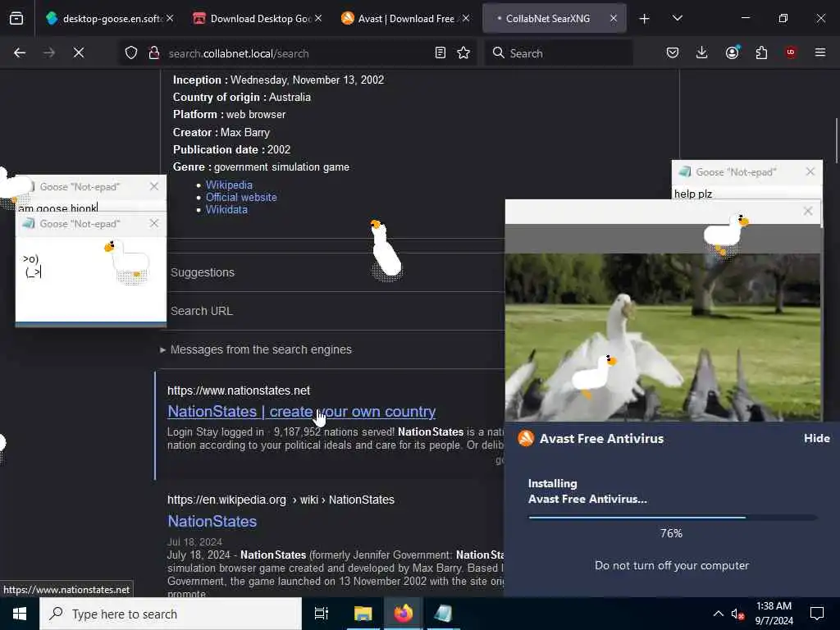The image size is (840, 630).
Task: Open the Windows notification center
Action: coord(817,614)
